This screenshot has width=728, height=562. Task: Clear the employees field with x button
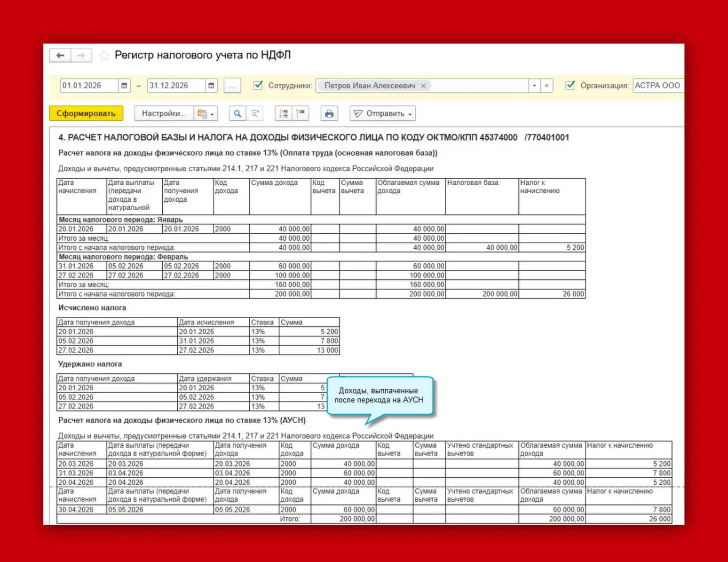click(x=546, y=86)
